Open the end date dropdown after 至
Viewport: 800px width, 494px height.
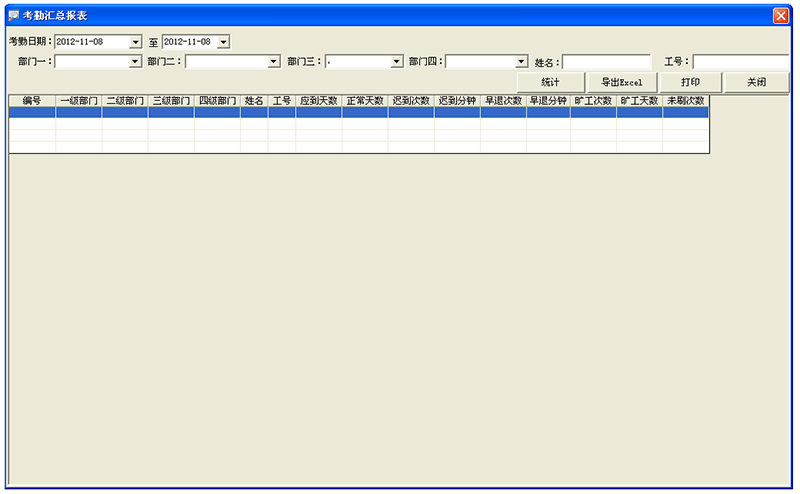pyautogui.click(x=223, y=42)
